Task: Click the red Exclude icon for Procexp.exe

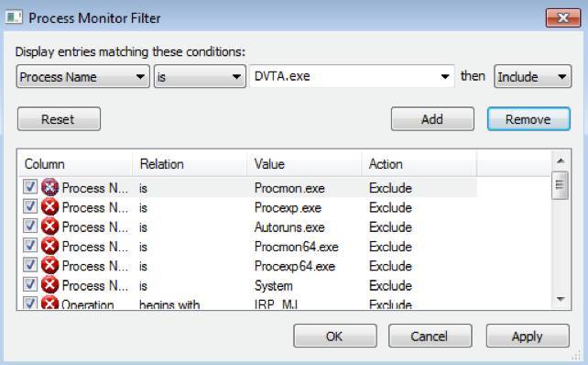Action: 49,206
